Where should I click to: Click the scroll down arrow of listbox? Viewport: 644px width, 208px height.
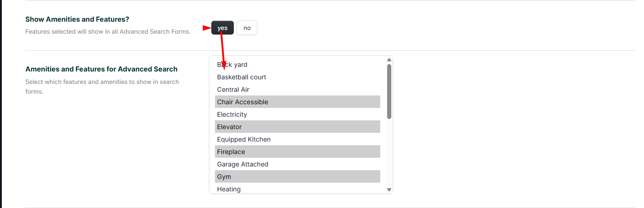pos(389,190)
